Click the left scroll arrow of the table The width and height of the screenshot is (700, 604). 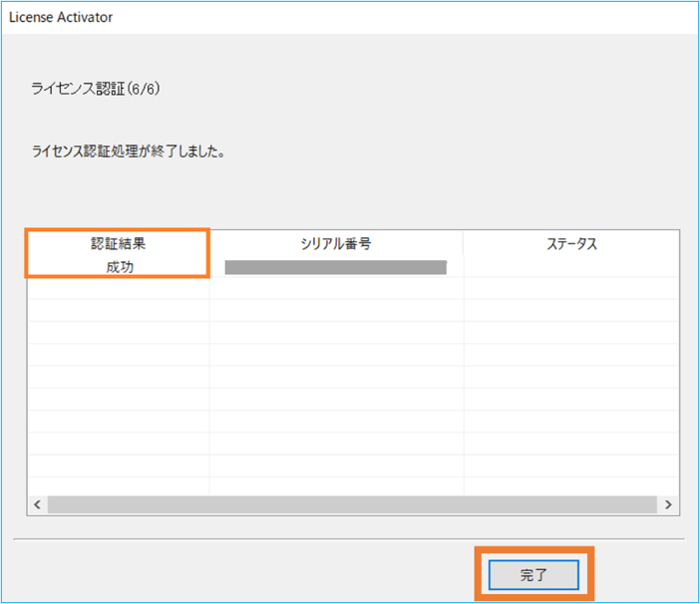[37, 505]
